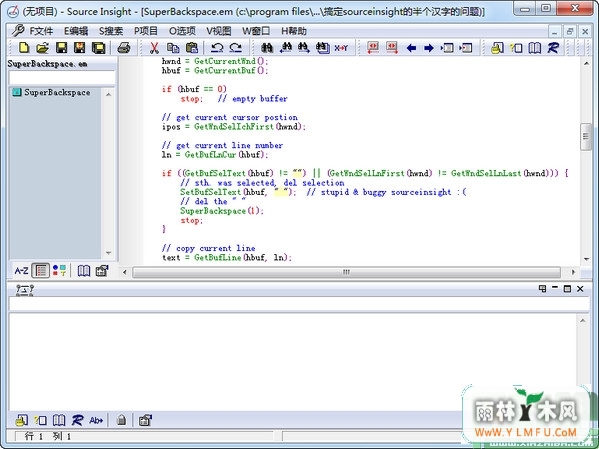Screen dimensions: 599x449
Task: Click the Save All toolbar icon
Action: (x=99, y=48)
